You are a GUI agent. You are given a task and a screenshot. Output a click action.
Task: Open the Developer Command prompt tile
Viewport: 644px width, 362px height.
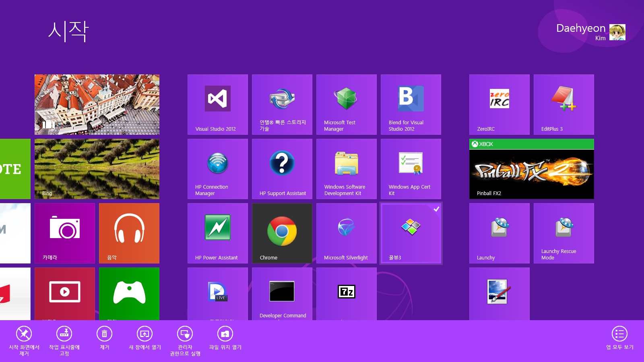click(282, 294)
